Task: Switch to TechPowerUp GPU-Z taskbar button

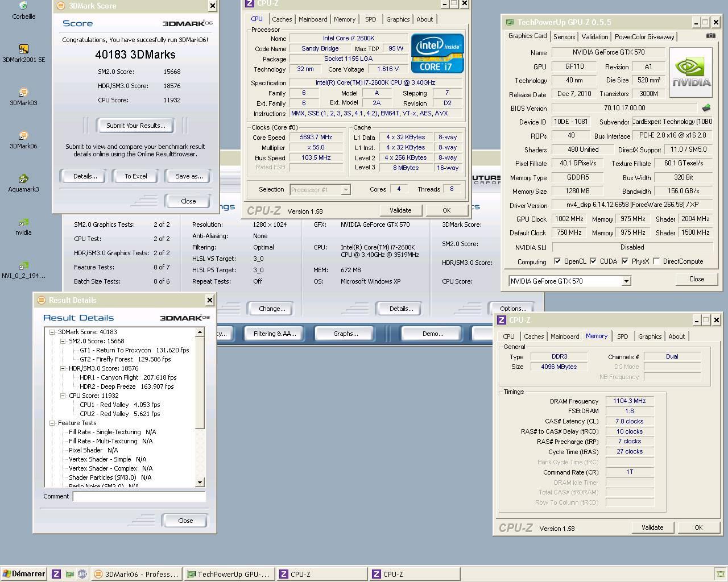Action: [x=230, y=574]
